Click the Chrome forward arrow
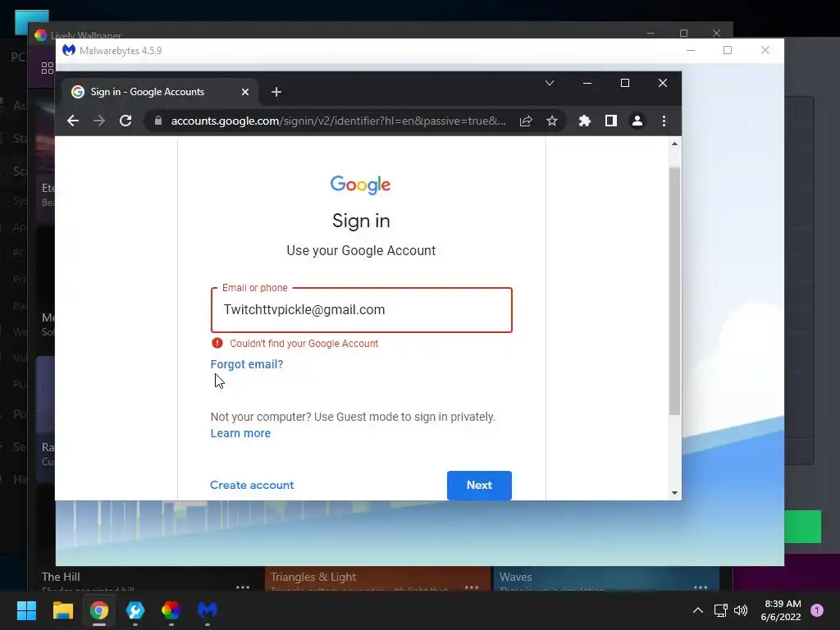Screen dimensions: 840x630 [x=99, y=121]
